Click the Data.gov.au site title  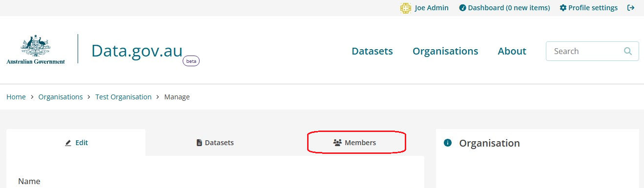pos(137,51)
